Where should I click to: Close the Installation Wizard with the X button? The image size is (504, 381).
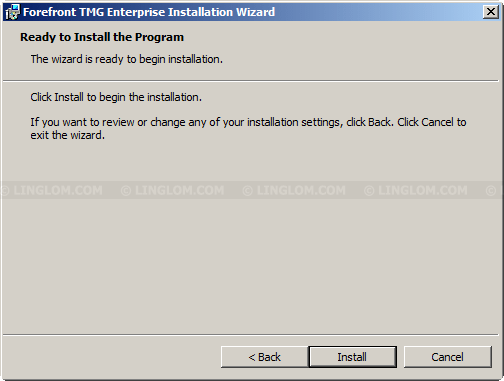(490, 12)
